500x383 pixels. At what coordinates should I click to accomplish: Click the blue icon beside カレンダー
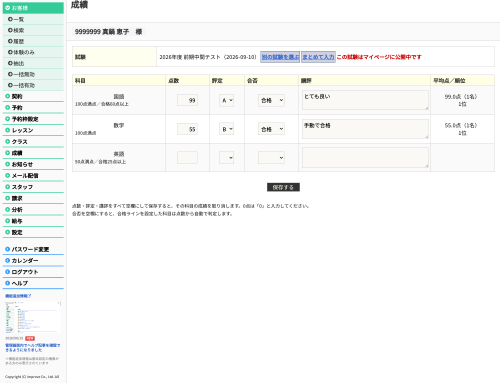pos(8,261)
